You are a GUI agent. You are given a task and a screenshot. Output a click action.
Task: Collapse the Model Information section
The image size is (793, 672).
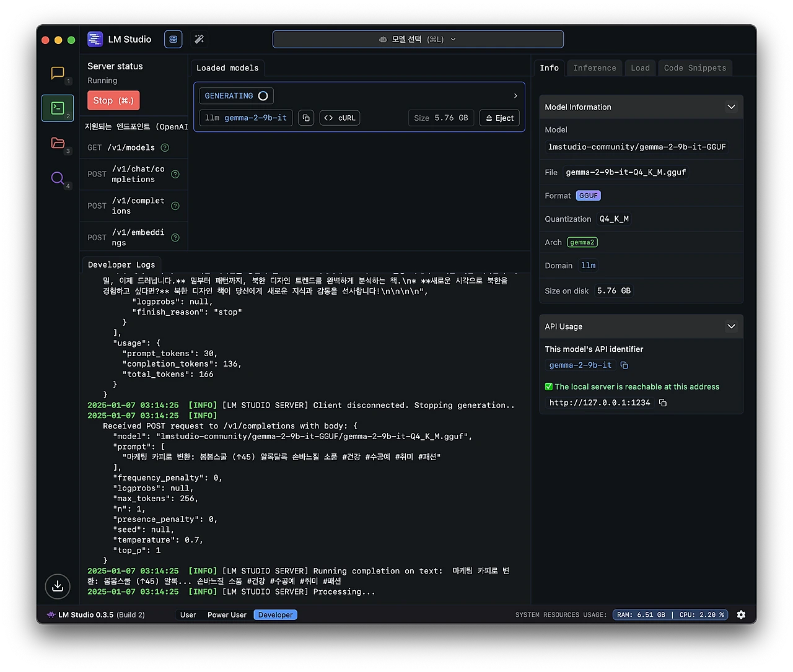pyautogui.click(x=731, y=107)
